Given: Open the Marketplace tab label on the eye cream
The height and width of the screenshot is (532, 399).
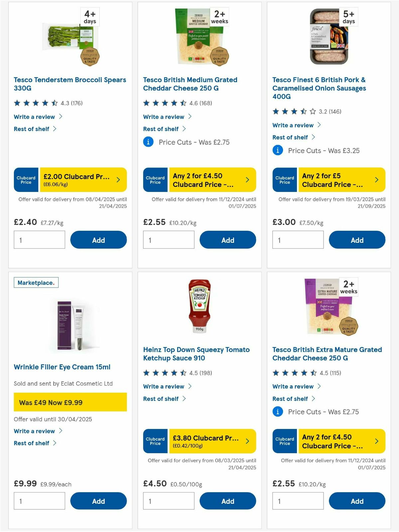Looking at the screenshot, I should coord(36,283).
